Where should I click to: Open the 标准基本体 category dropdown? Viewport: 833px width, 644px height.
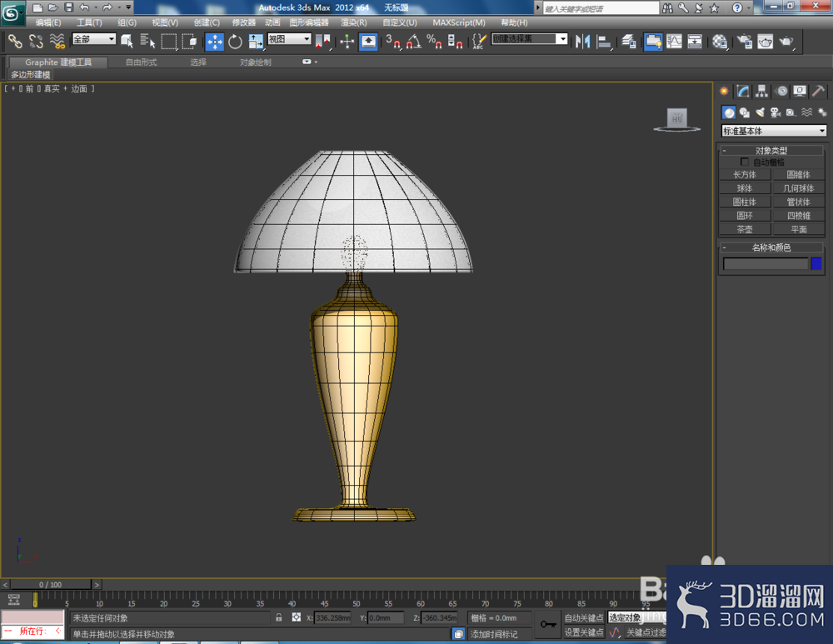tap(774, 131)
